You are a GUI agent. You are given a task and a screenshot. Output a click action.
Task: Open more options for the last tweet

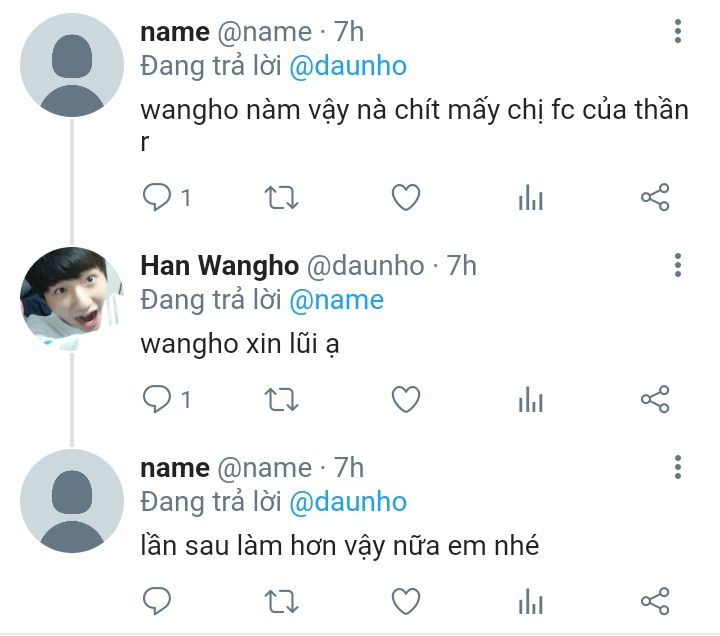pyautogui.click(x=678, y=467)
